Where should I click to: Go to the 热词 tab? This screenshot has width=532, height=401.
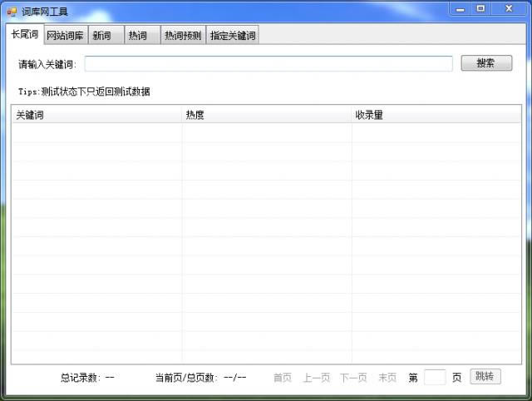click(x=138, y=36)
